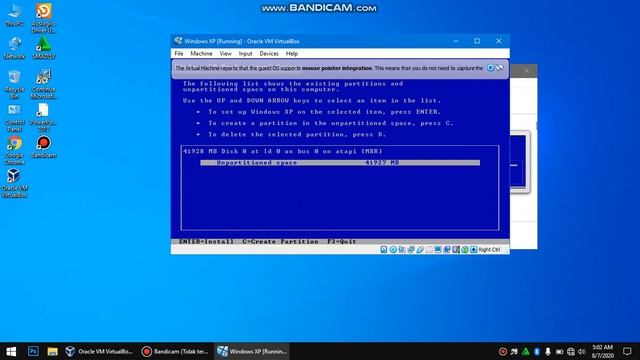640x360 pixels.
Task: Open Control Panel desktop icon
Action: (x=14, y=117)
